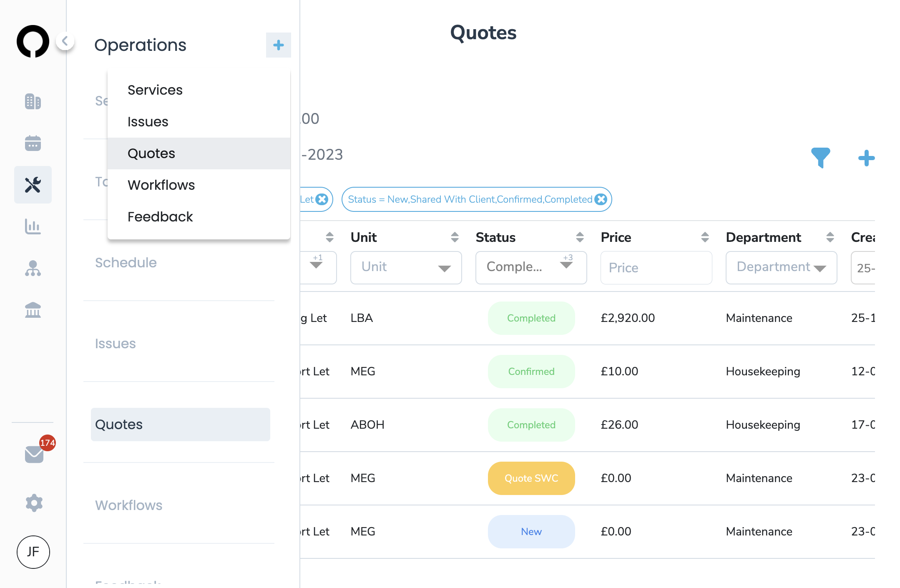This screenshot has height=588, width=900.
Task: Open the Unit filter dropdown
Action: point(406,267)
